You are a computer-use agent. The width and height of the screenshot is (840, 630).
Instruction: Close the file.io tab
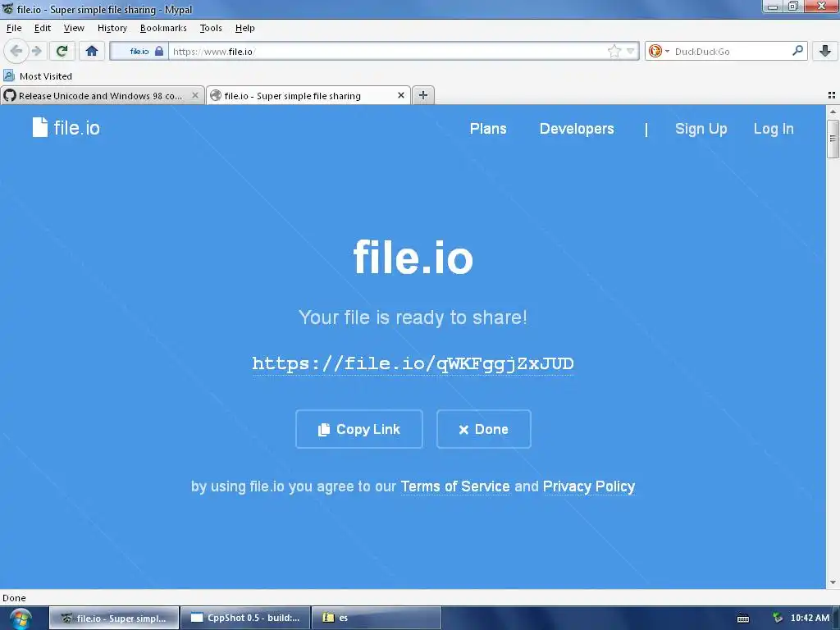pyautogui.click(x=400, y=95)
